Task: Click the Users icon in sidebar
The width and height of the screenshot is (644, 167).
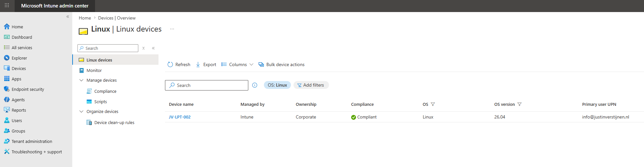Action: [x=7, y=120]
